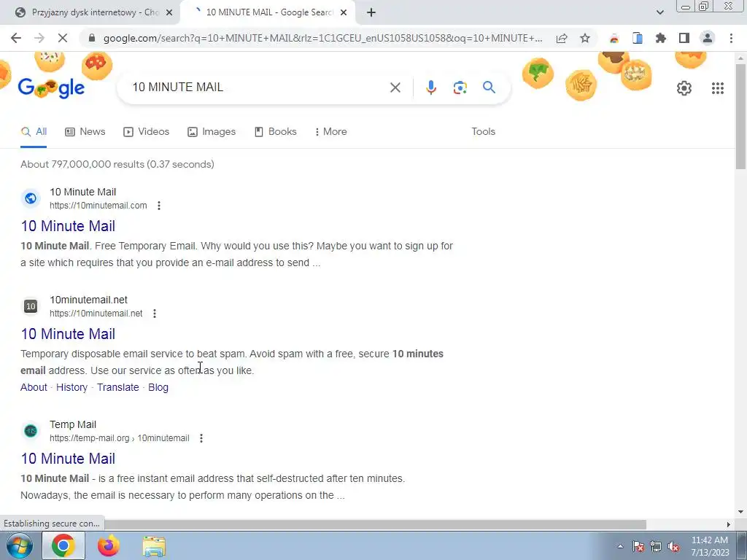Open 10 Minute Mail from 10minutemail.net

(68, 334)
